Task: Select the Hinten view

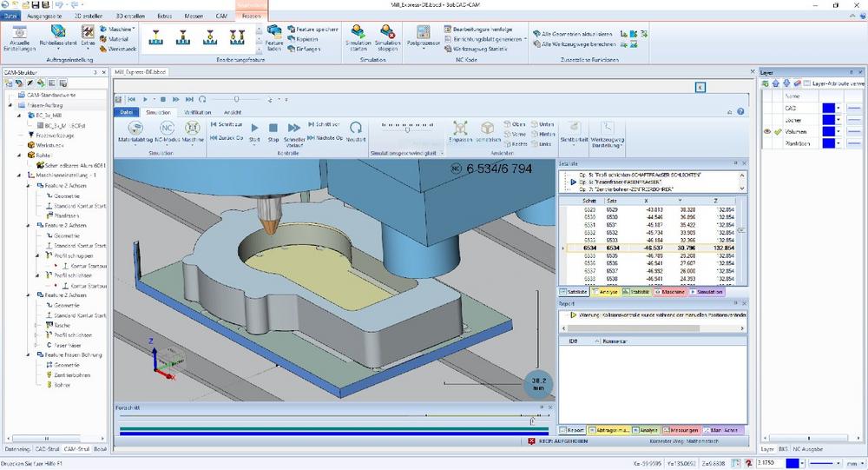Action: coord(543,134)
